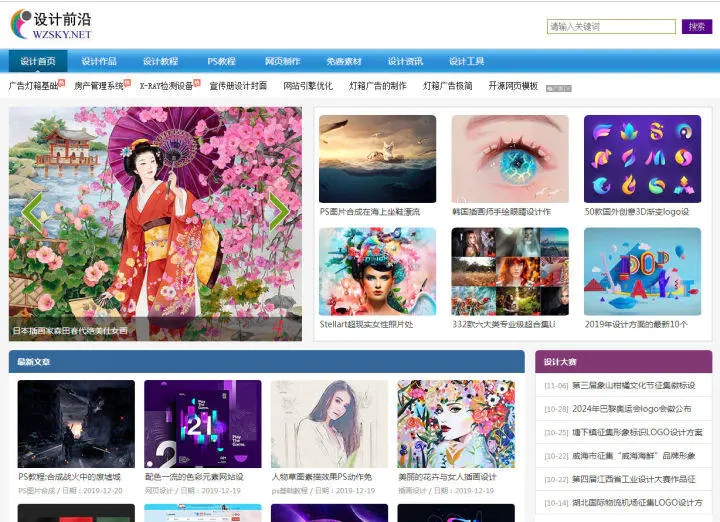
Task: Click the purple 搜索 button
Action: (697, 27)
